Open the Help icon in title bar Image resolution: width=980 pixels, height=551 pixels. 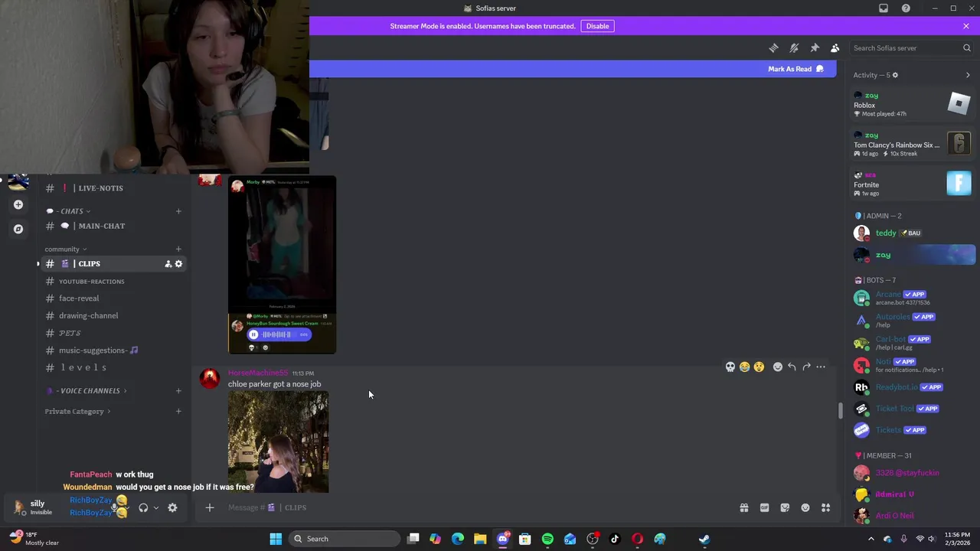(x=906, y=8)
